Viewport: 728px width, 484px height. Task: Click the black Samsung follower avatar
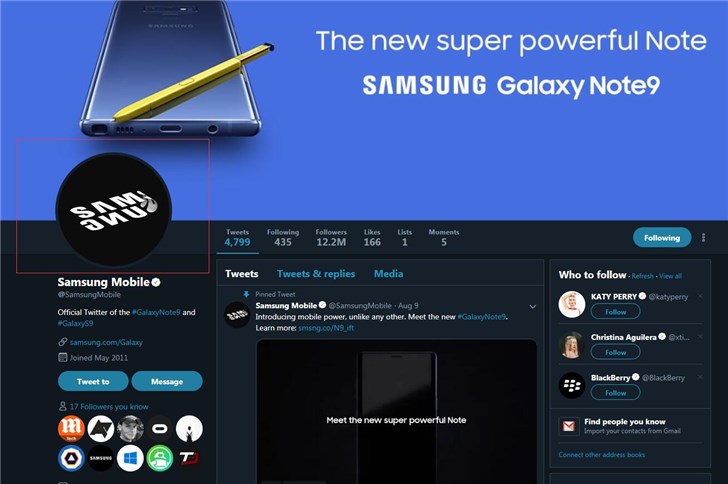[101, 458]
